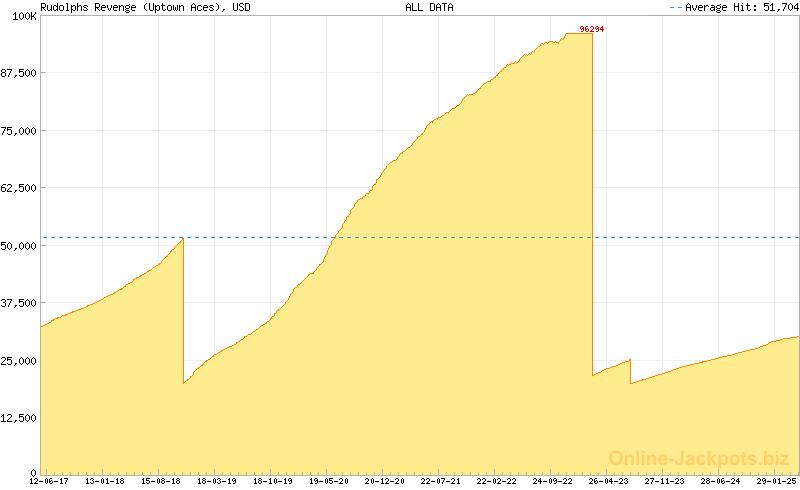Screen dimensions: 800x490
Task: Select the 15-08-18 date on x-axis
Action: (x=161, y=481)
